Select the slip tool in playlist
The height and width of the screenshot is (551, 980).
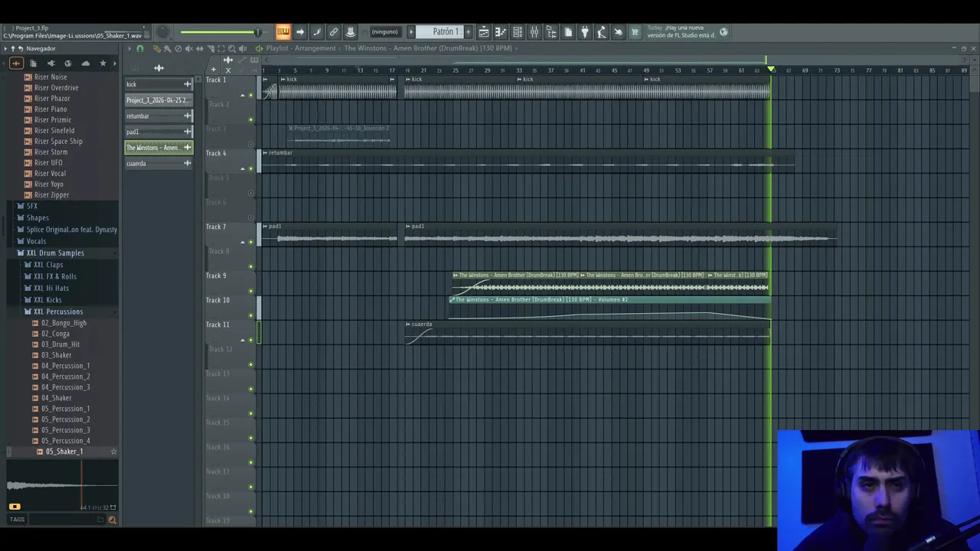pos(200,48)
